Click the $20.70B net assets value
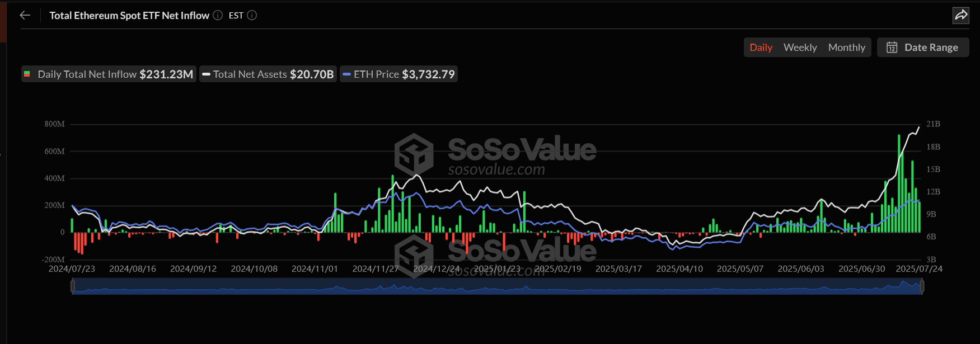The height and width of the screenshot is (344, 980). pos(312,74)
